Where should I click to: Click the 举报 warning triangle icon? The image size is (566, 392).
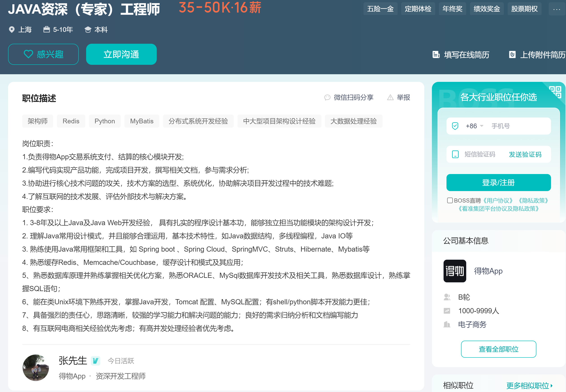(x=390, y=98)
